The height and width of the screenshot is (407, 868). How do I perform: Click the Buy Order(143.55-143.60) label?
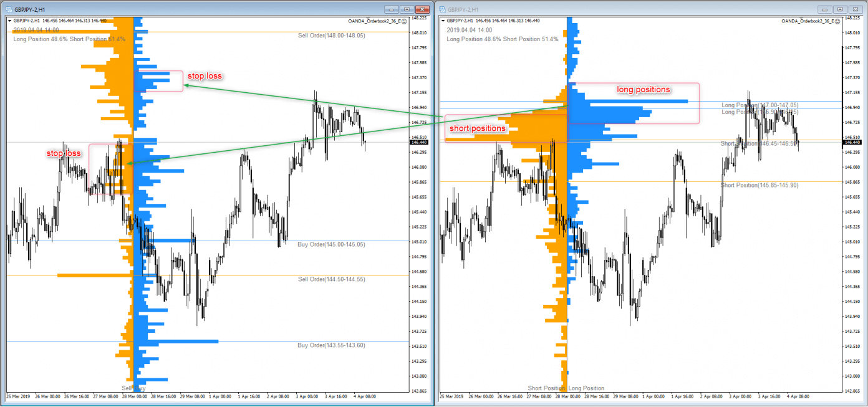(x=331, y=345)
